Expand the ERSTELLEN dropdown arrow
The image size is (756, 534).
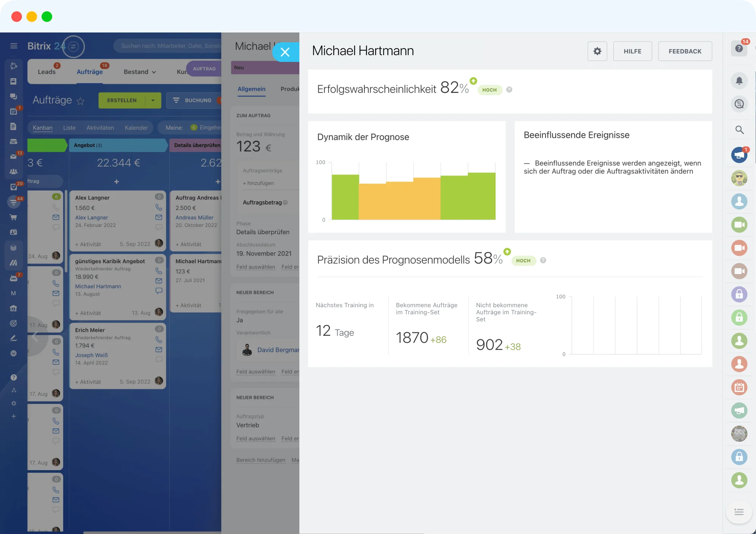pyautogui.click(x=153, y=100)
